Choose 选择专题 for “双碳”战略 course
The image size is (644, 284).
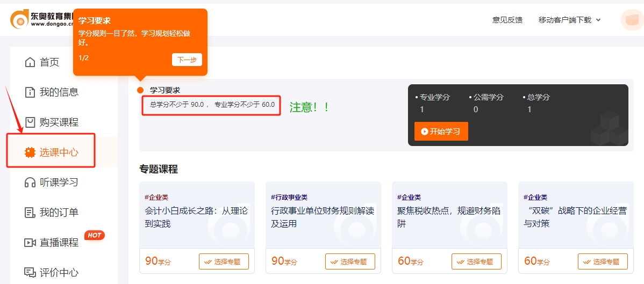tap(603, 261)
